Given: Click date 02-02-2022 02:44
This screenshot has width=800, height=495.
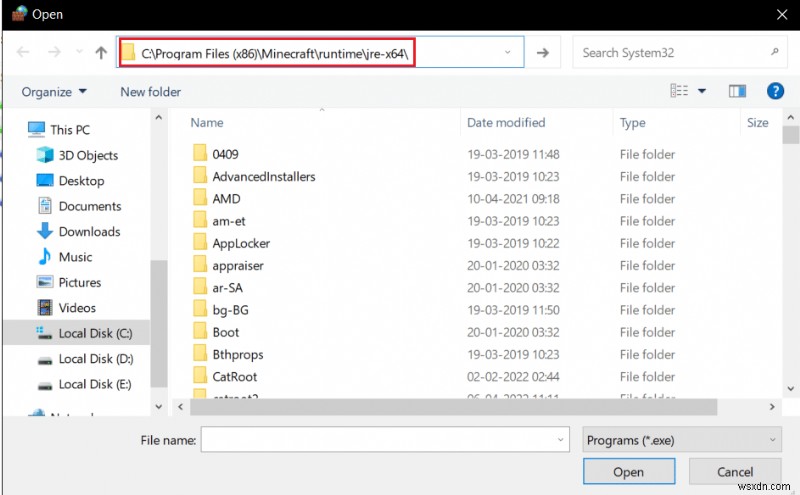Looking at the screenshot, I should click(x=513, y=377).
